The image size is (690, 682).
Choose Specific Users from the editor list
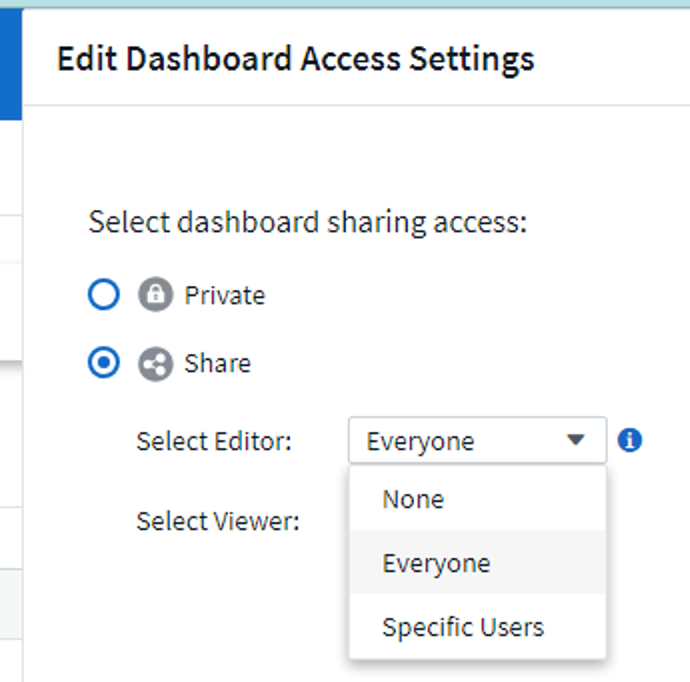click(x=463, y=627)
